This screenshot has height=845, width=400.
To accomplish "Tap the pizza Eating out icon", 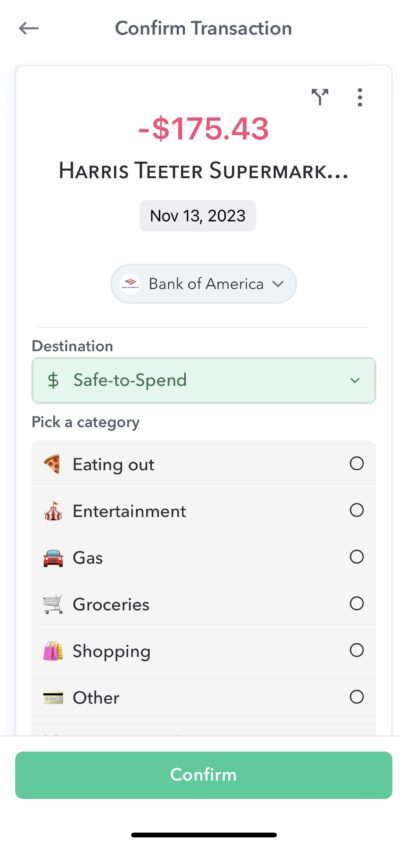I will click(53, 464).
